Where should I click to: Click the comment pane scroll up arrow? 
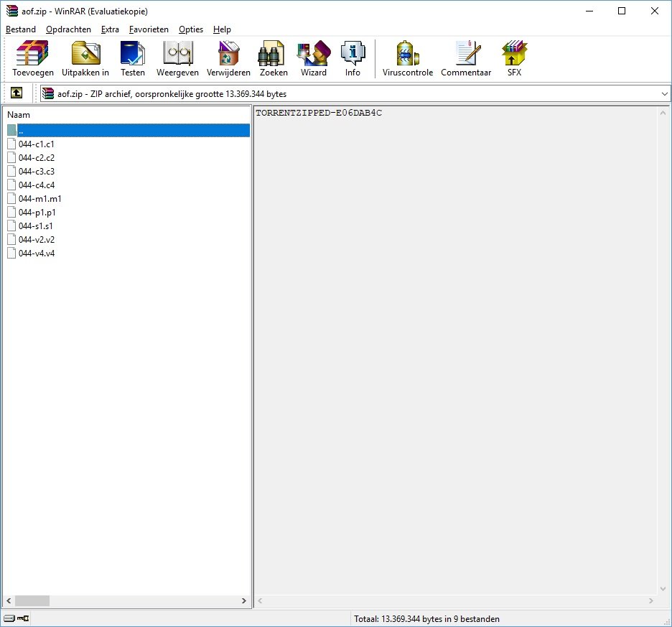click(x=663, y=113)
